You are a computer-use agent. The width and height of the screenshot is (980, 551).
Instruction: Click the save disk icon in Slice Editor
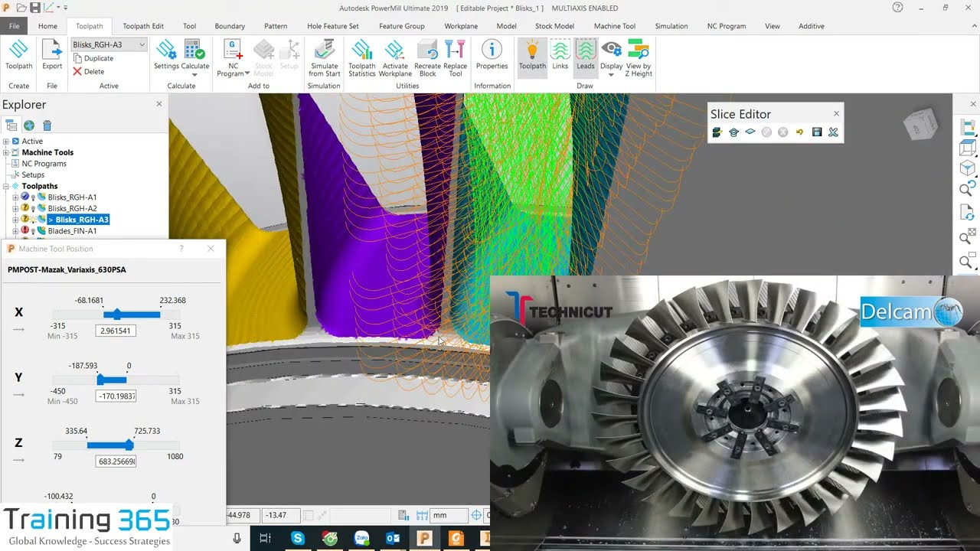(817, 132)
